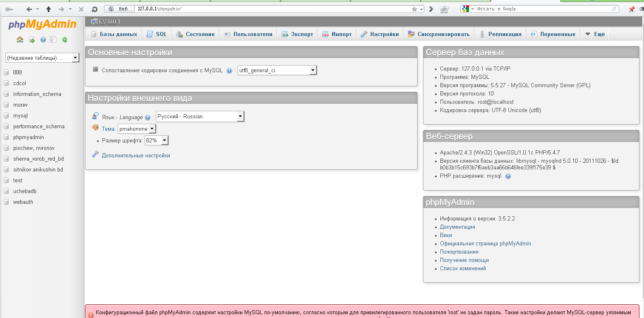The image size is (644, 318).
Task: Open the Импорт tab
Action: tap(336, 34)
